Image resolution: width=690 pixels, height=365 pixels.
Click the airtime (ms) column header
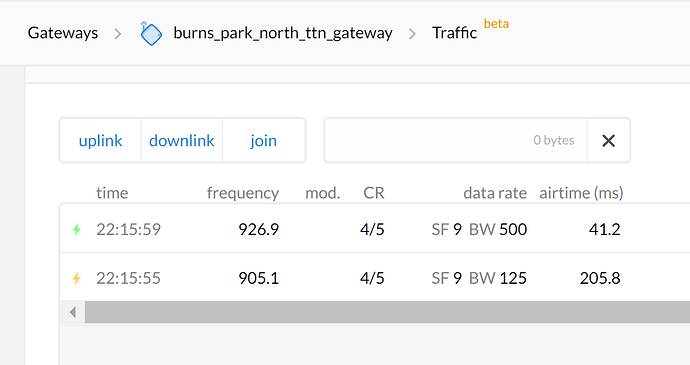[581, 193]
